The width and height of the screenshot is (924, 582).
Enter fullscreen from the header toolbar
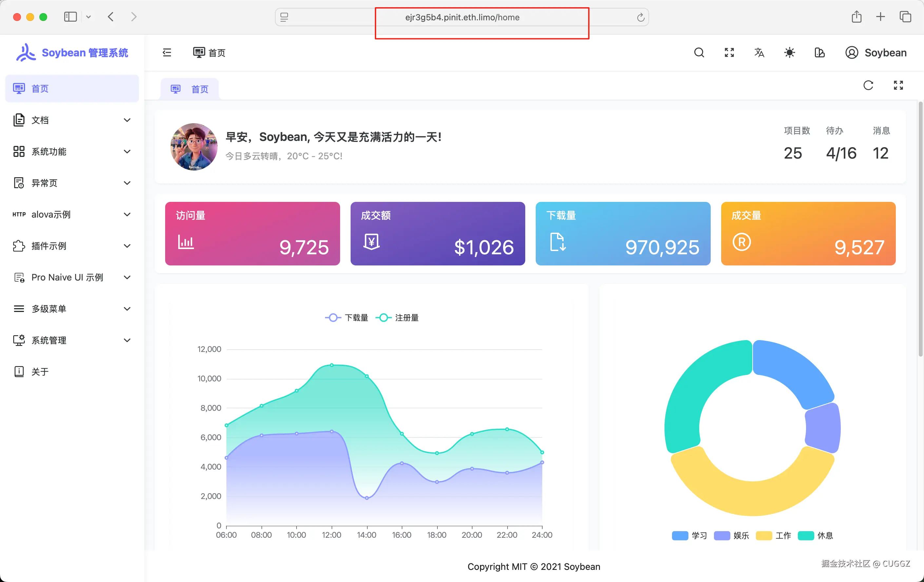click(729, 52)
